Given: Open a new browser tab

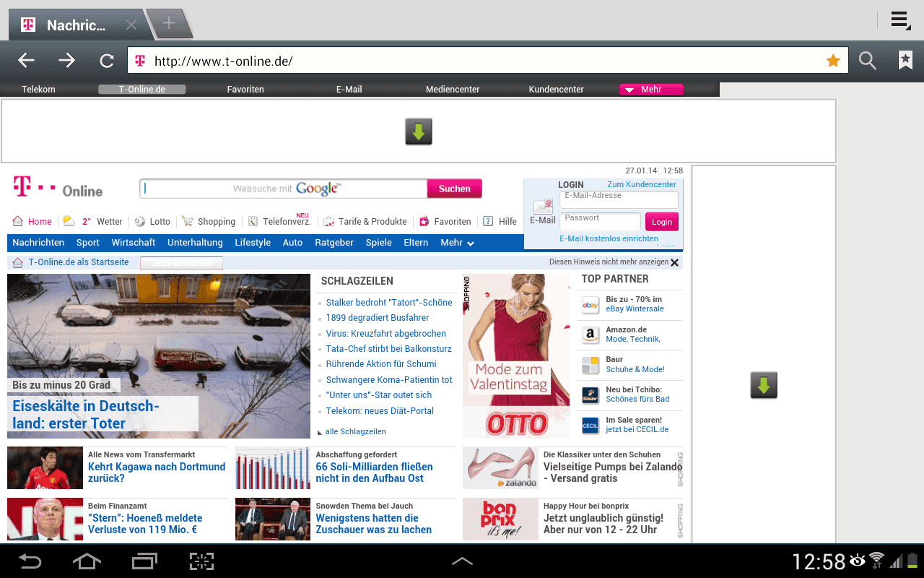Looking at the screenshot, I should pyautogui.click(x=169, y=23).
